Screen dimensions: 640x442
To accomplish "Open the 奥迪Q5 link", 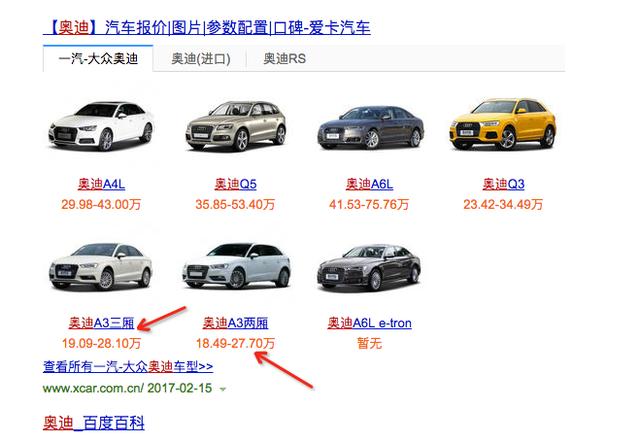I will tap(236, 184).
